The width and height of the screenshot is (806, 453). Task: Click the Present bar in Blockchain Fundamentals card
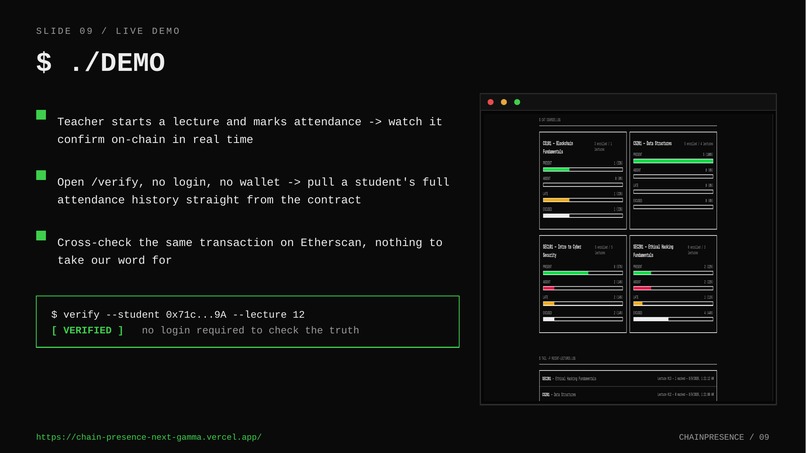click(x=583, y=169)
